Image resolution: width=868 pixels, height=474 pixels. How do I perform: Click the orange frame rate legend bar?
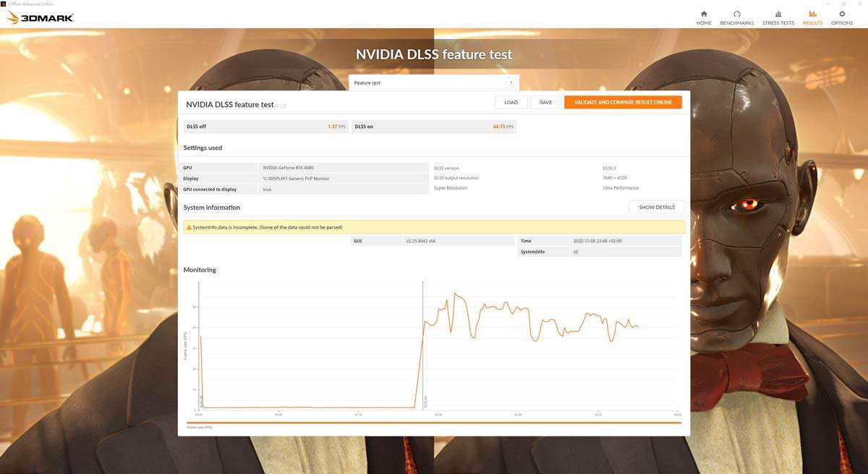[x=433, y=423]
